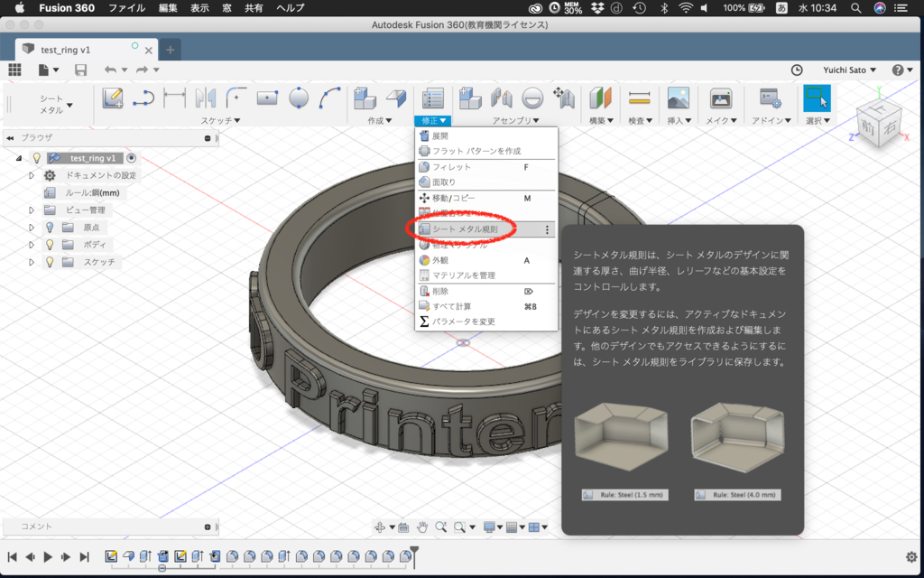Open the data panel grid icon
This screenshot has width=924, height=578.
pyautogui.click(x=14, y=70)
